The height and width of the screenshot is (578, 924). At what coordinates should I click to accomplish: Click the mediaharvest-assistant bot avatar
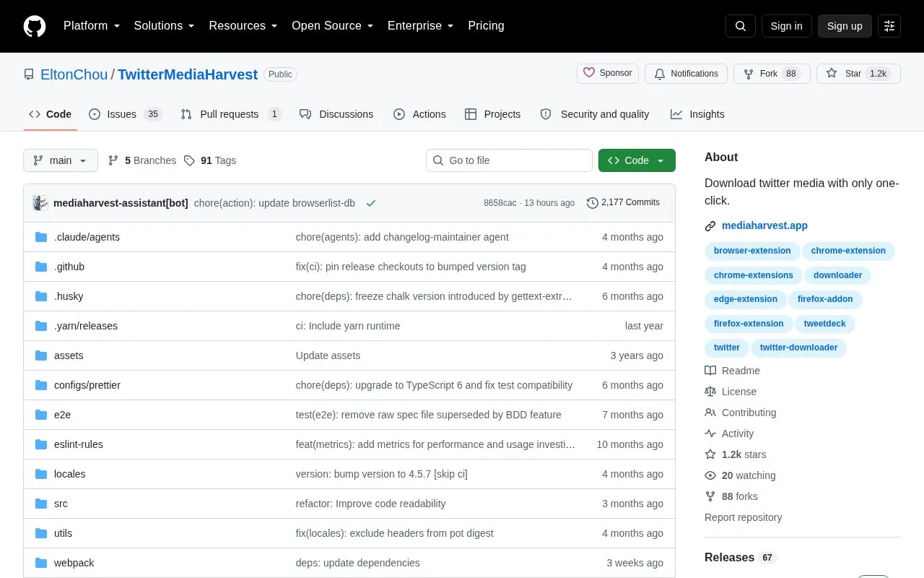40,203
